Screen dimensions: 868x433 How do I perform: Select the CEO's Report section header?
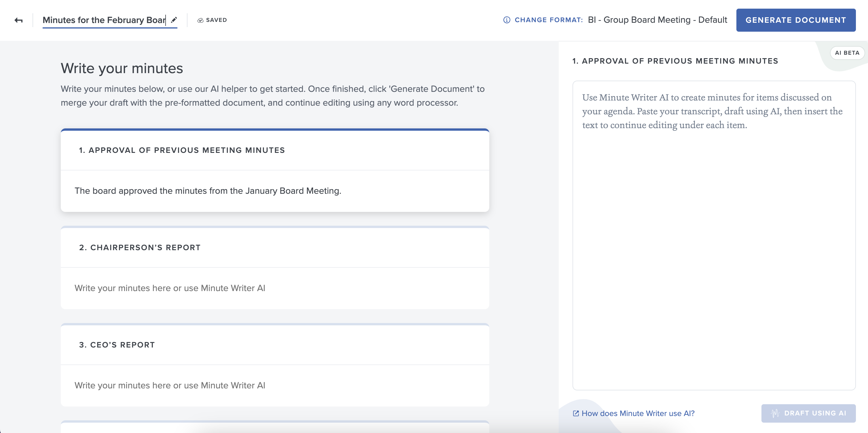(117, 345)
